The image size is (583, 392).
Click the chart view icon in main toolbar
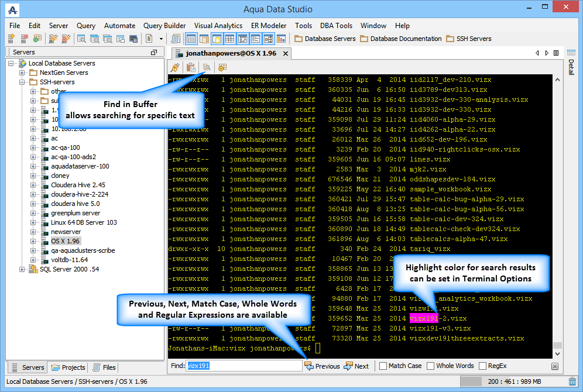click(x=281, y=39)
